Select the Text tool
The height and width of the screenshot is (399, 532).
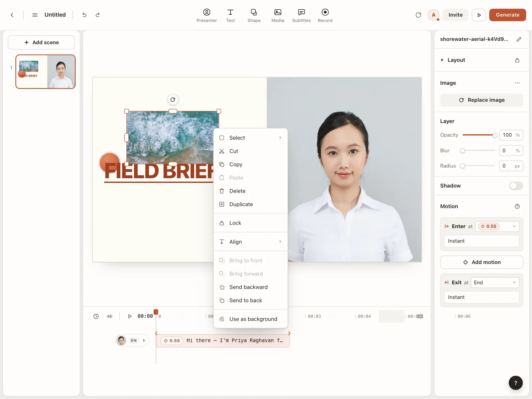pos(230,15)
